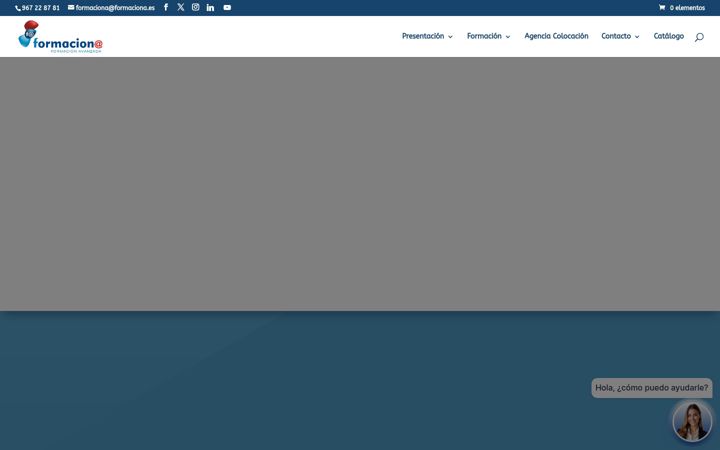
Task: Open the 0 elementos cart link
Action: [682, 8]
